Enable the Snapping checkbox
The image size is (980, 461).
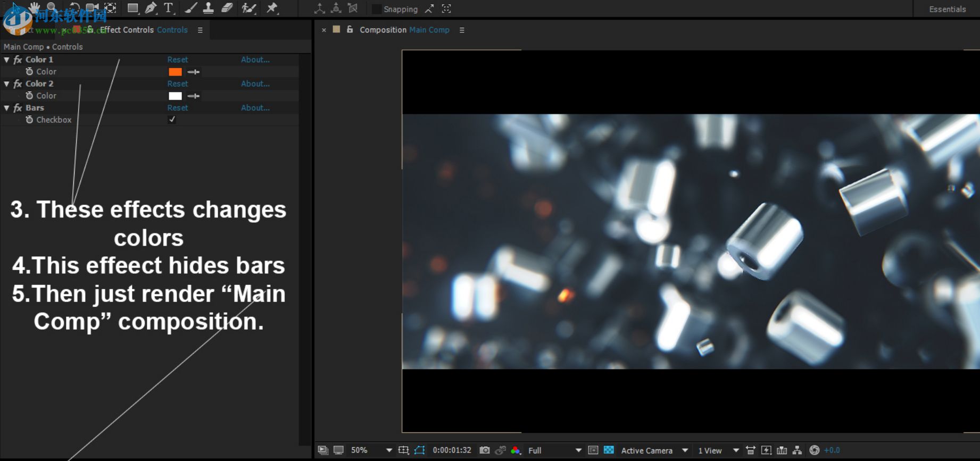point(377,9)
